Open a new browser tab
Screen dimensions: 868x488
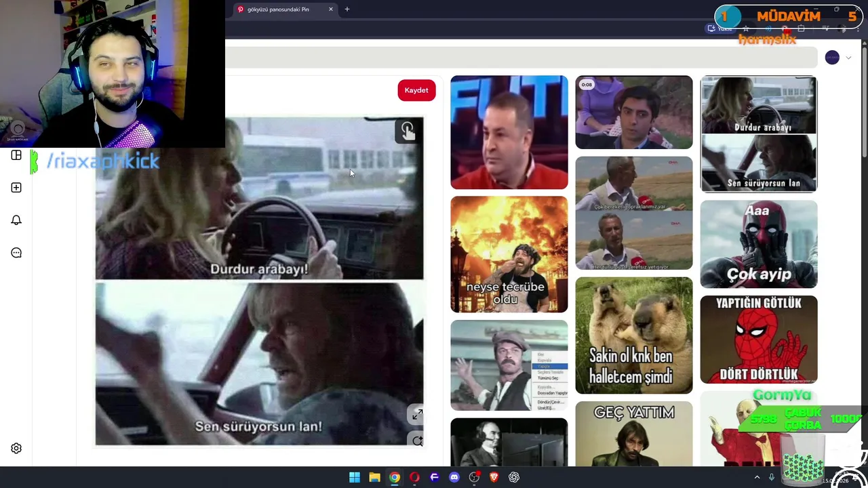click(347, 9)
